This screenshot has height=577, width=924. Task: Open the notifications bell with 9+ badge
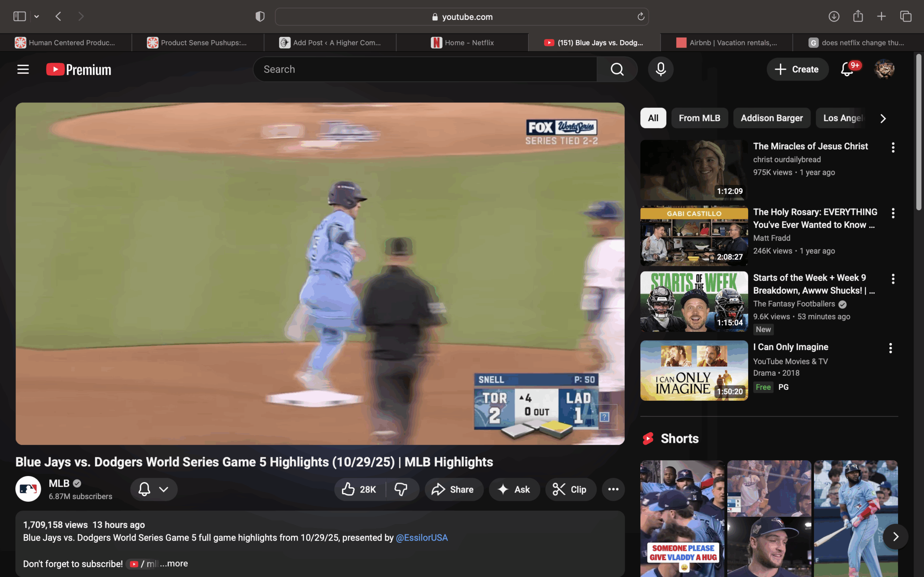pyautogui.click(x=847, y=70)
